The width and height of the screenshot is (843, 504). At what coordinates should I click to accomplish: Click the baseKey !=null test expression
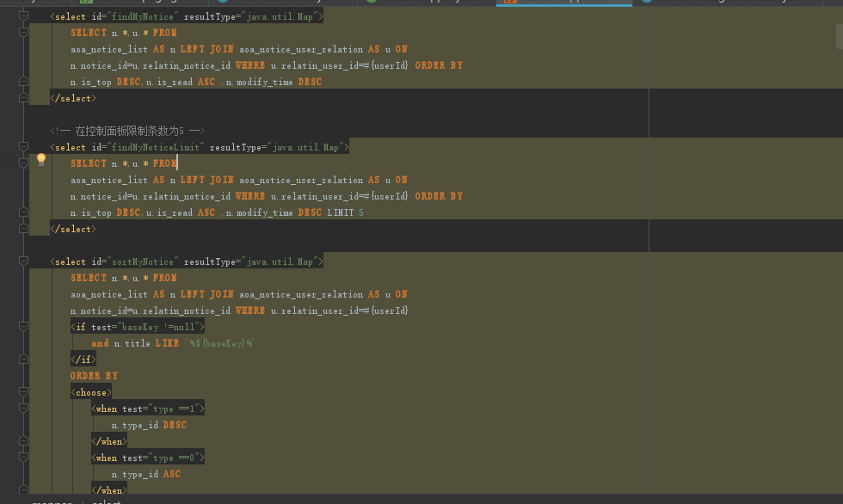pos(158,327)
